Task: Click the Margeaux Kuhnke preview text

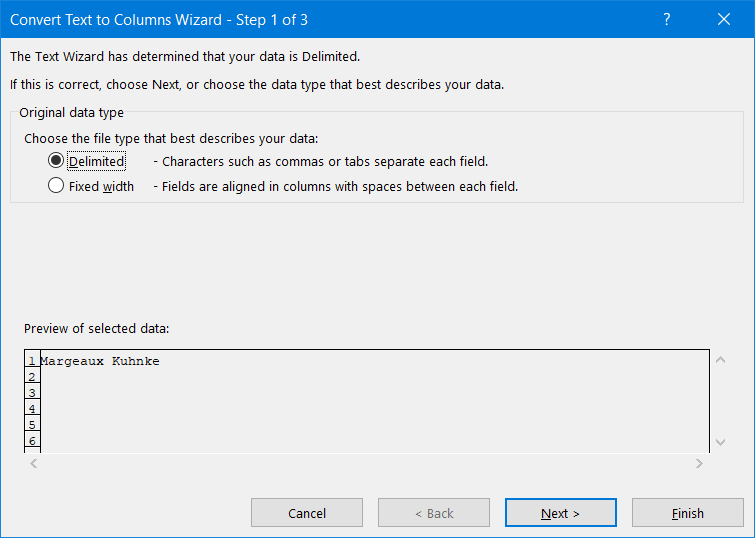Action: tap(100, 361)
